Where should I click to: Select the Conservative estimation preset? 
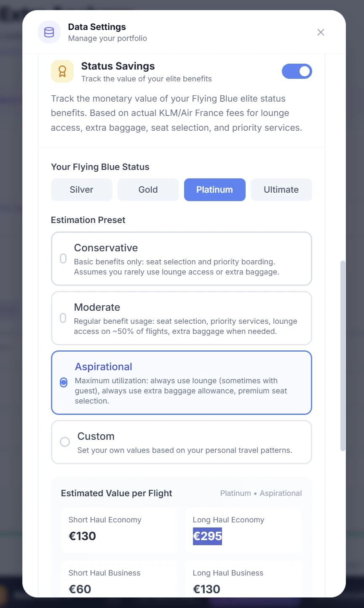click(181, 258)
